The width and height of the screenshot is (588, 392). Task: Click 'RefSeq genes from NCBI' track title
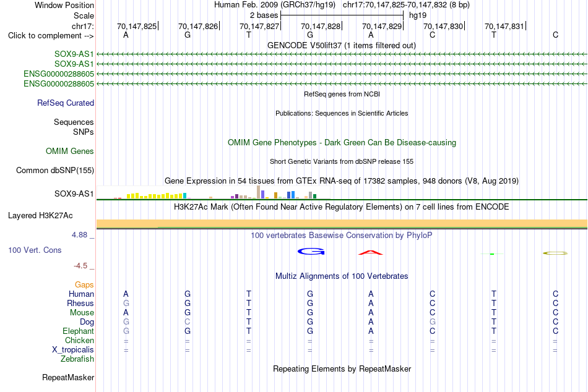pyautogui.click(x=342, y=94)
